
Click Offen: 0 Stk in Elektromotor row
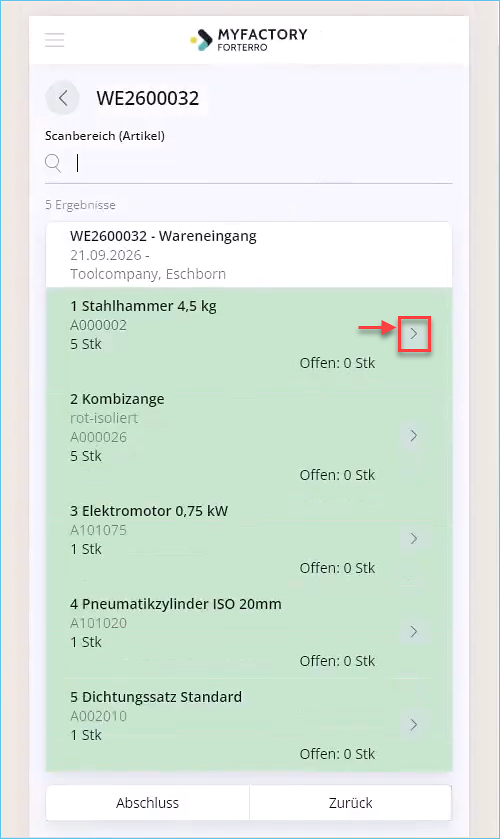coord(337,568)
